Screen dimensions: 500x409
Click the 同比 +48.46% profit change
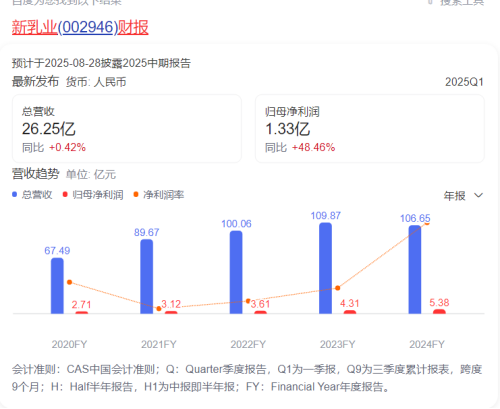(300, 147)
